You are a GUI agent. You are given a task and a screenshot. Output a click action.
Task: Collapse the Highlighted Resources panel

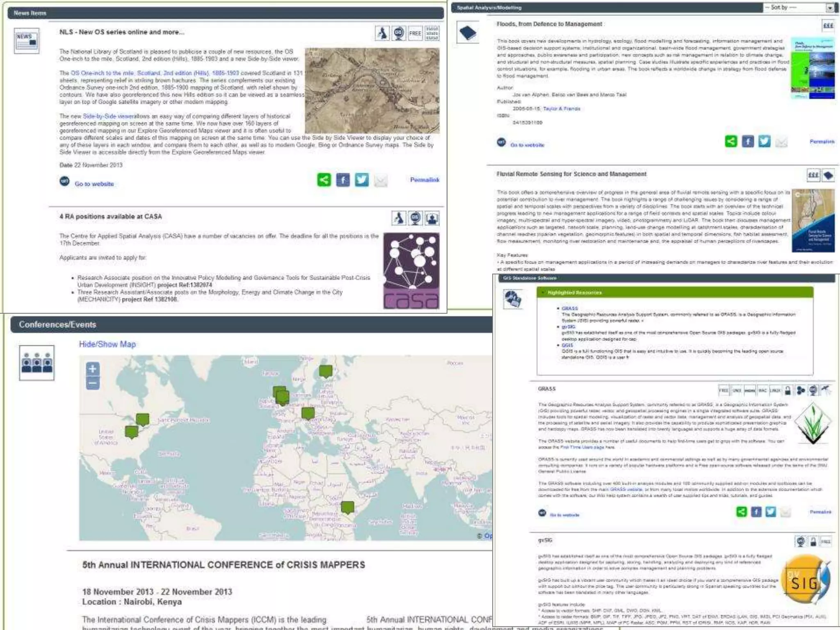(x=544, y=292)
